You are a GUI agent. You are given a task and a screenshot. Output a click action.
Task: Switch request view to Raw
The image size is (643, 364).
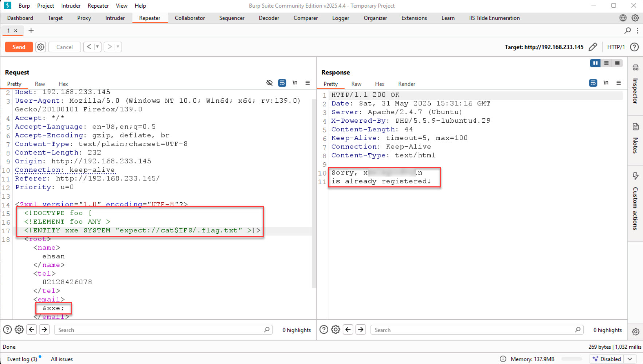(40, 84)
